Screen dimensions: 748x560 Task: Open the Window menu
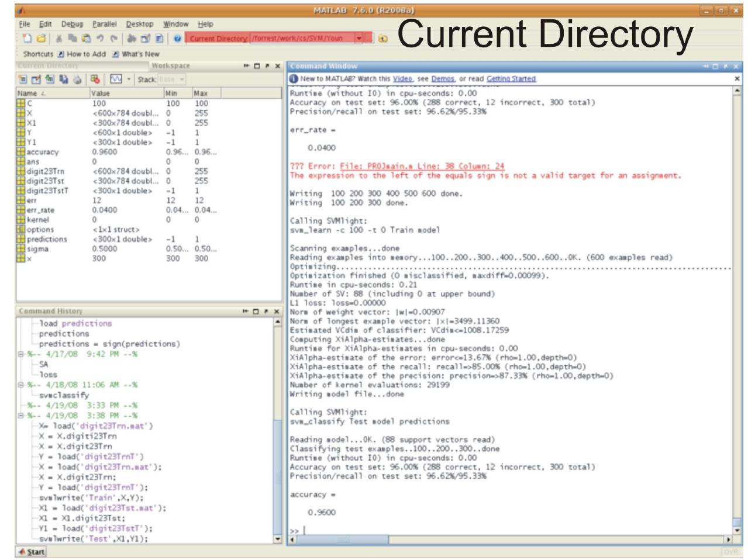point(175,24)
